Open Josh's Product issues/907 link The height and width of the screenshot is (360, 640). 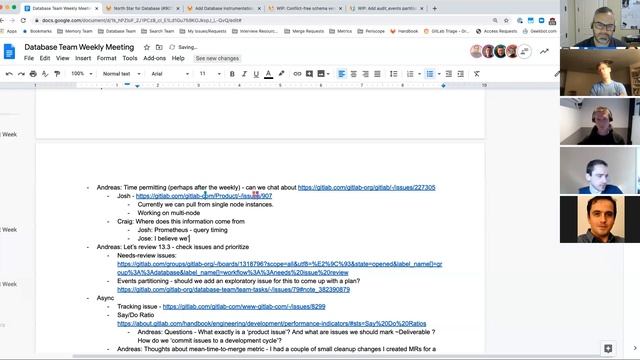204,196
